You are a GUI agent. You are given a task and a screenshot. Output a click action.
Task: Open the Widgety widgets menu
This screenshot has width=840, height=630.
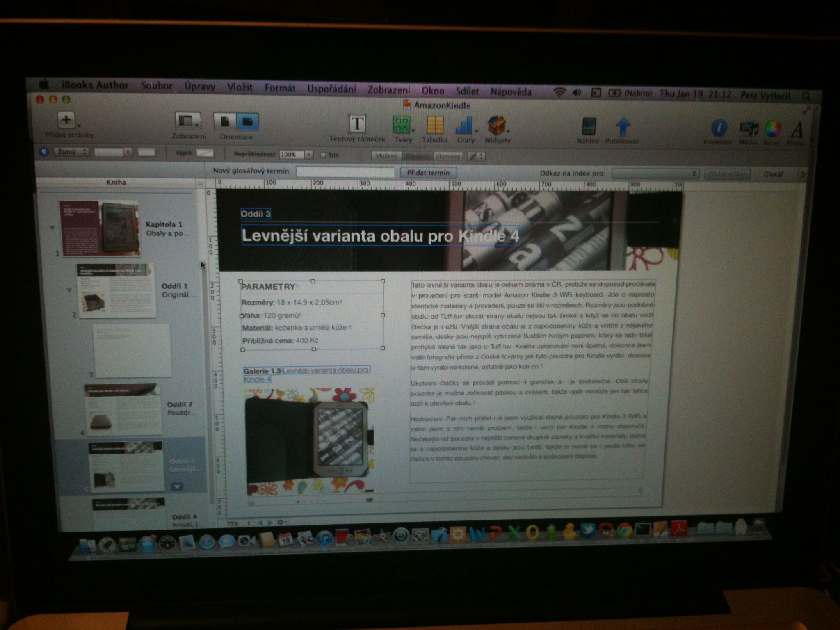[496, 126]
